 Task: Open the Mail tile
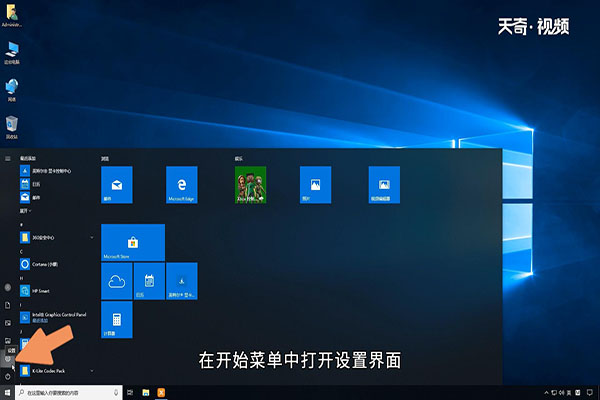tap(117, 184)
